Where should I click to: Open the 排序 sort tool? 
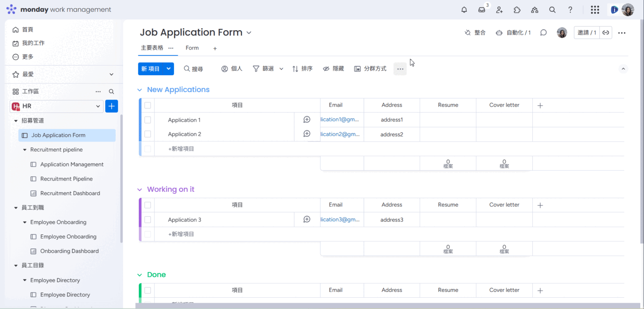(x=302, y=69)
